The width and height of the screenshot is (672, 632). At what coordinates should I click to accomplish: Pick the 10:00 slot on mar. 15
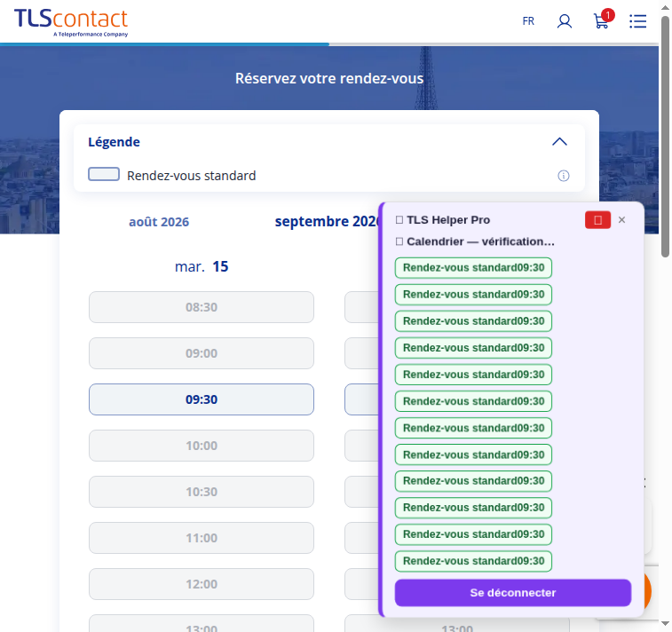pyautogui.click(x=202, y=446)
